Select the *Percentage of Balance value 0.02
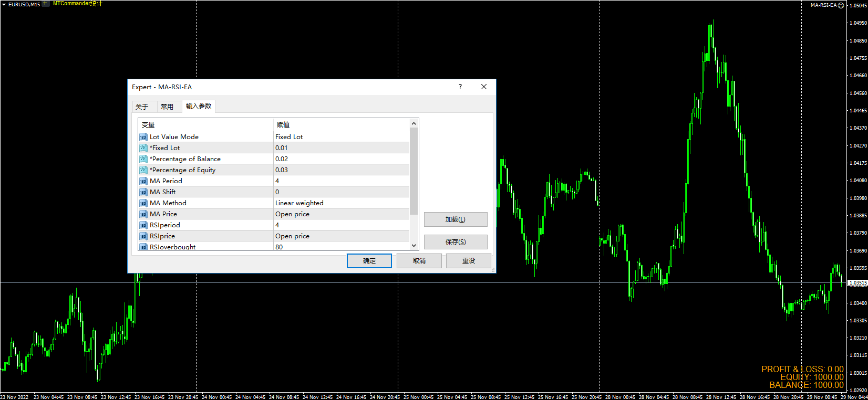Screen dimensions: 868x400 342,159
